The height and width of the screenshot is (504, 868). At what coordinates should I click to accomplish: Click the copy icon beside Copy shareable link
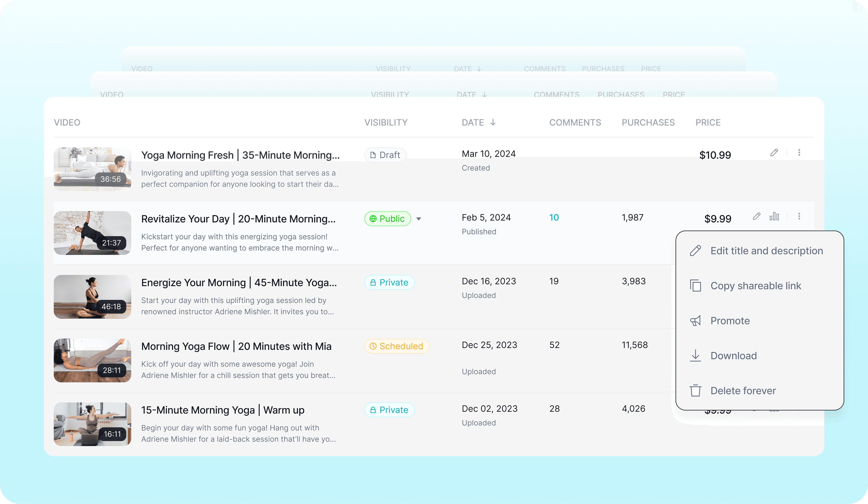point(695,286)
